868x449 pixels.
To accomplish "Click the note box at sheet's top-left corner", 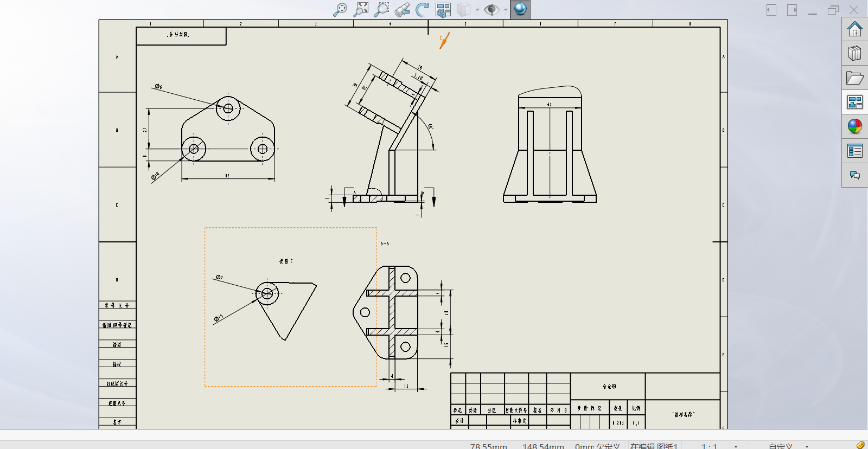I will [x=181, y=36].
